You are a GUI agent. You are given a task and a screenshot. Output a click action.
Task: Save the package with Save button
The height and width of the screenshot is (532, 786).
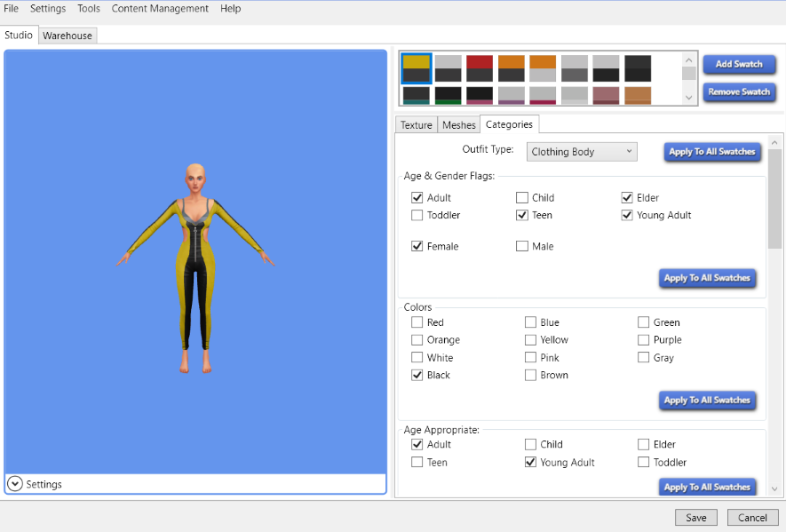(x=695, y=518)
